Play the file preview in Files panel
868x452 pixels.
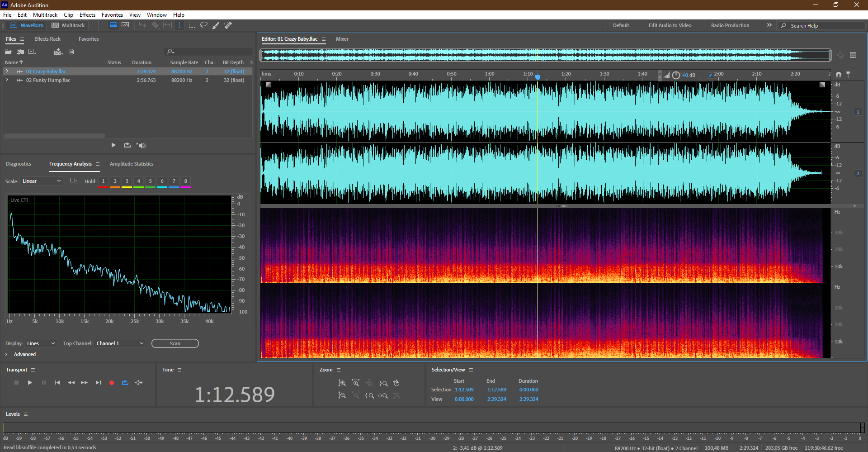pos(113,145)
